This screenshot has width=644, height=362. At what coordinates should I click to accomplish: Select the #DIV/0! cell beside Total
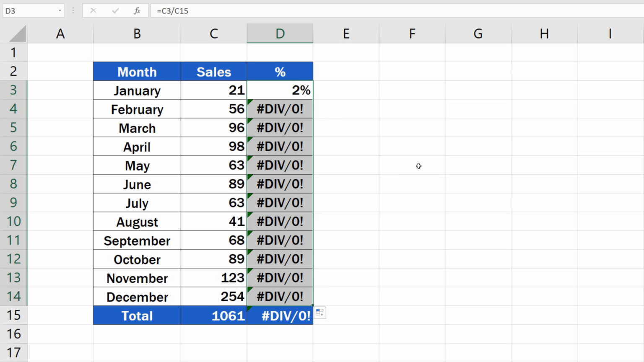[x=280, y=315]
